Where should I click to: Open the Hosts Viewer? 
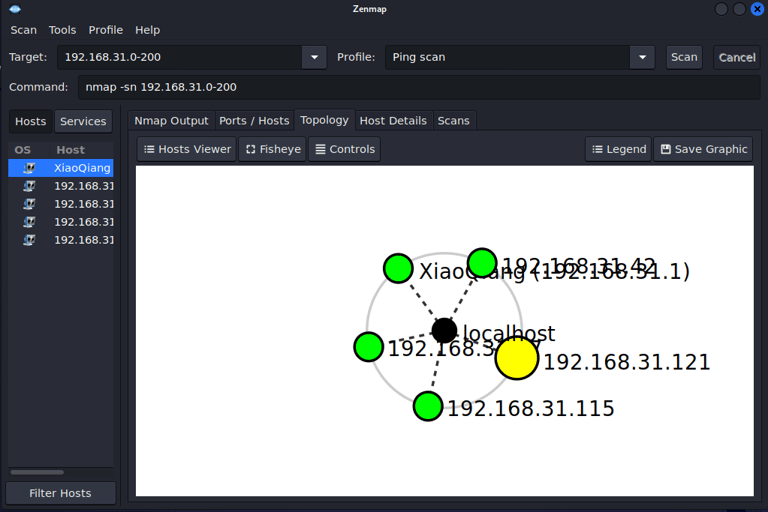[187, 149]
